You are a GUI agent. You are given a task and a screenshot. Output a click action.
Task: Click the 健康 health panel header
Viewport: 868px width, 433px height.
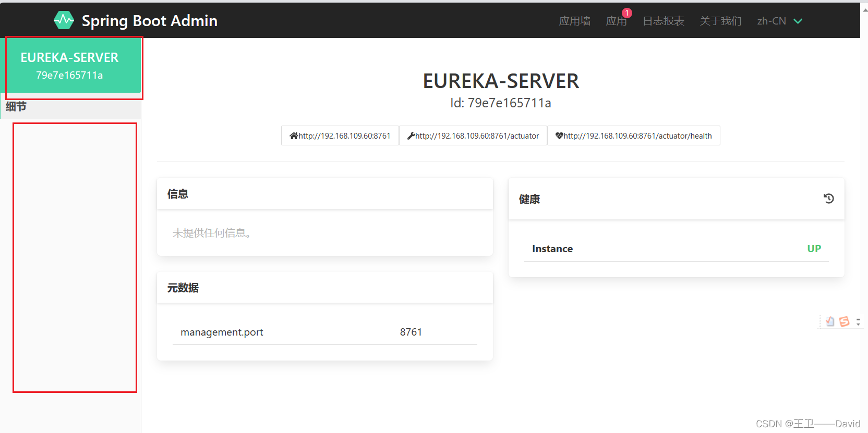click(676, 199)
